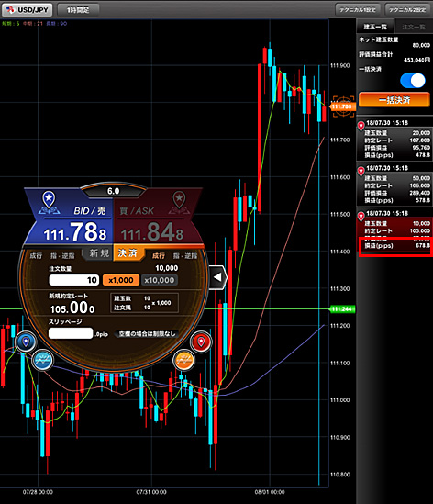Click the 07/28 00:00 time axis label
Image resolution: width=433 pixels, height=504 pixels.
pyautogui.click(x=38, y=492)
